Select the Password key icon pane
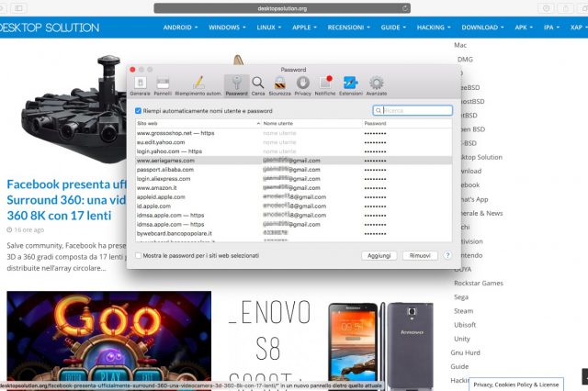This screenshot has height=391, width=588. click(x=237, y=85)
